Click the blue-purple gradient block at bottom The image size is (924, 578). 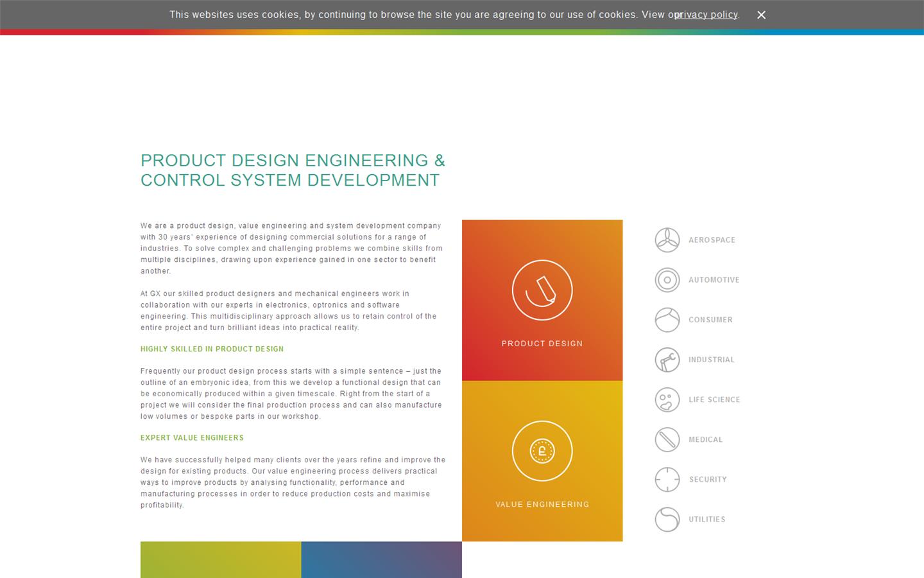click(x=381, y=560)
